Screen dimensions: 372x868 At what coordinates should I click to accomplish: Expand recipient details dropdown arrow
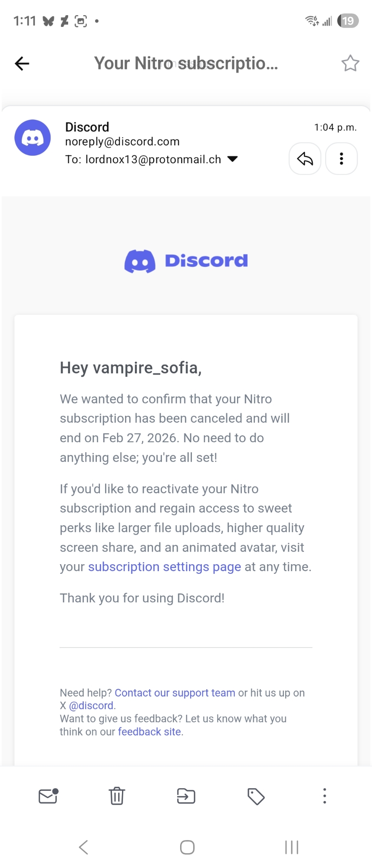[233, 159]
